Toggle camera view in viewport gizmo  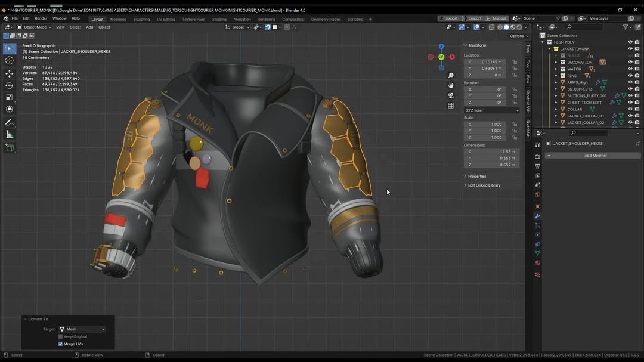pos(451,95)
